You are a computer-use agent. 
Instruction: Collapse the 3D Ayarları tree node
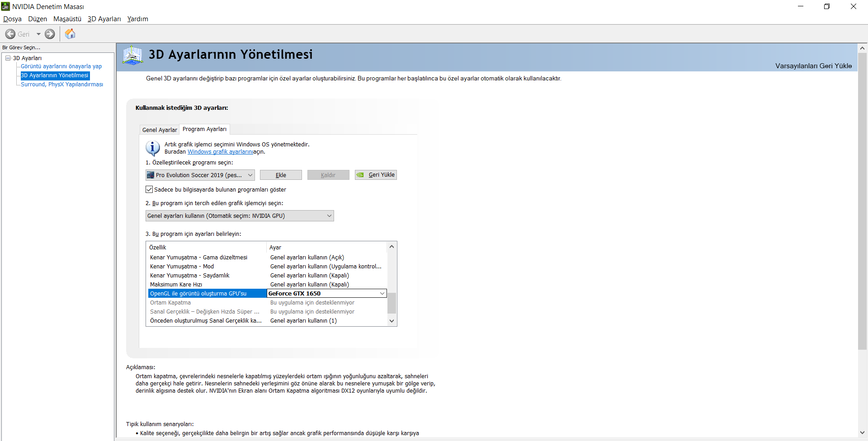(x=8, y=58)
